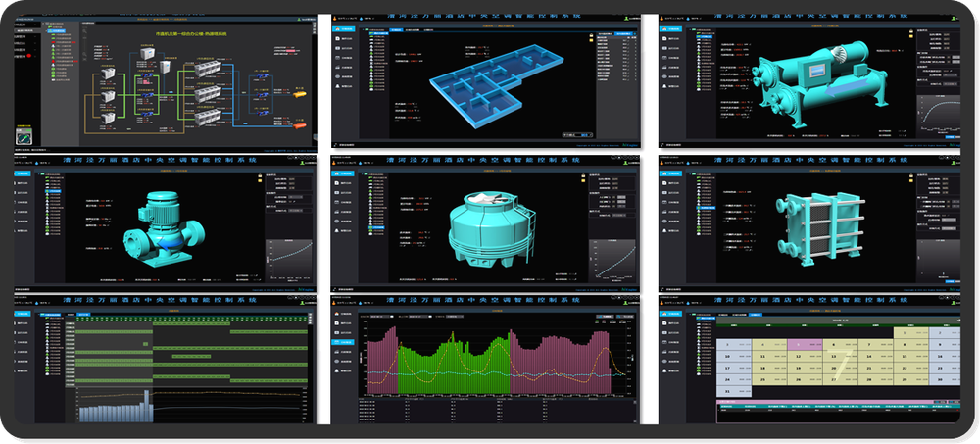Screen dimensions: 980x444
Task: Open the document sidebar icon in chiller panel
Action: pyautogui.click(x=664, y=39)
